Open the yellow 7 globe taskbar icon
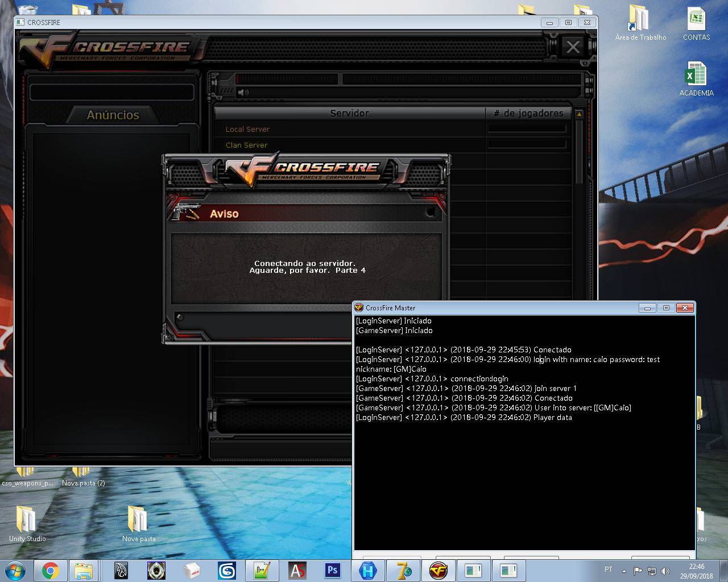The height and width of the screenshot is (582, 728). tap(403, 570)
